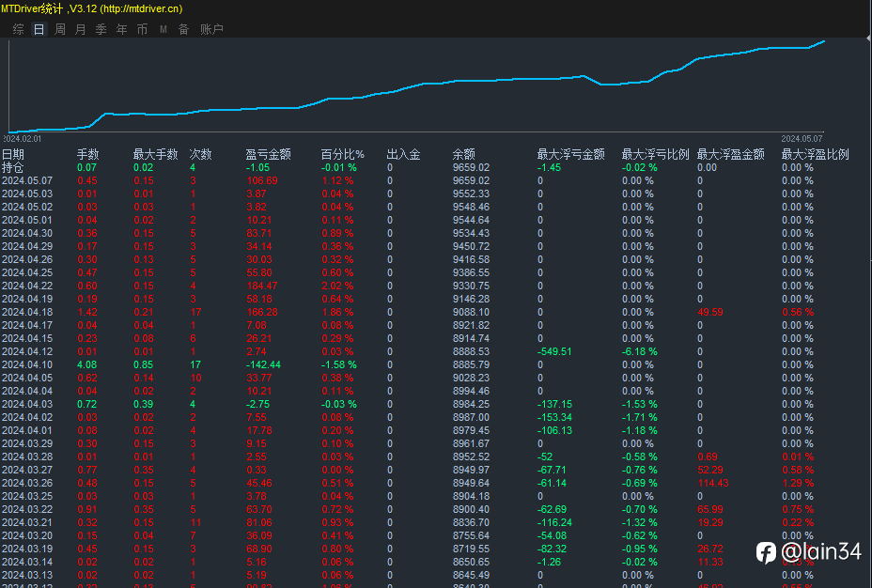
Task: Click the 2024.02.01 chart start date label
Action: point(23,139)
